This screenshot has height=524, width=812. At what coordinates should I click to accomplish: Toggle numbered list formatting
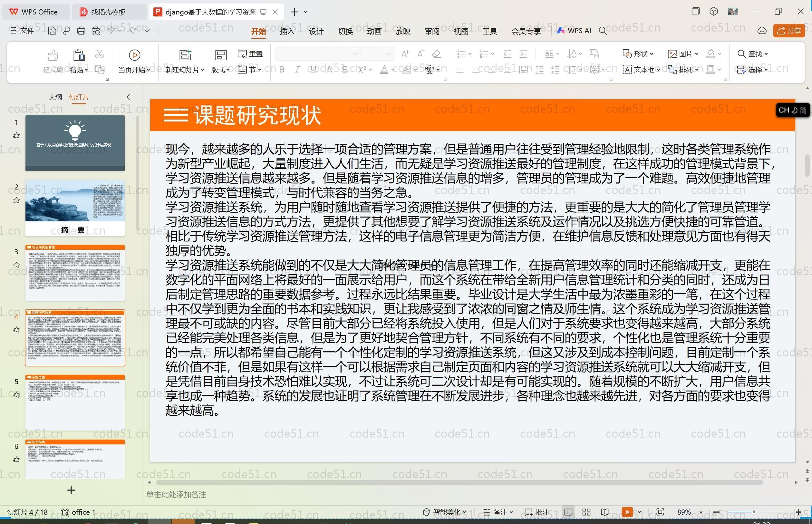click(484, 54)
